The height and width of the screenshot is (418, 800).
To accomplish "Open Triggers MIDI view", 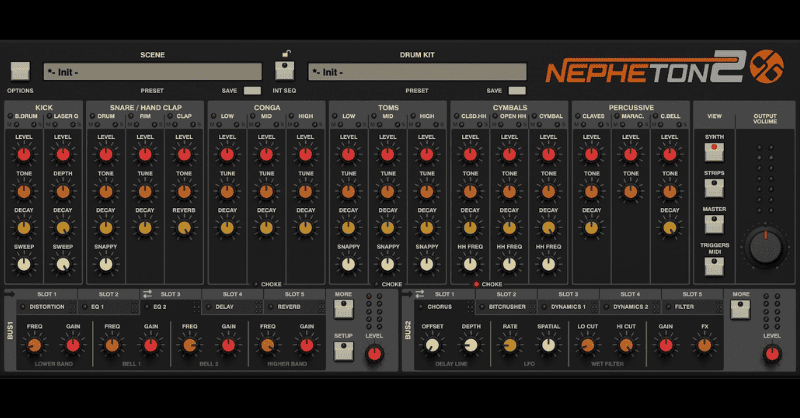I will (x=714, y=266).
